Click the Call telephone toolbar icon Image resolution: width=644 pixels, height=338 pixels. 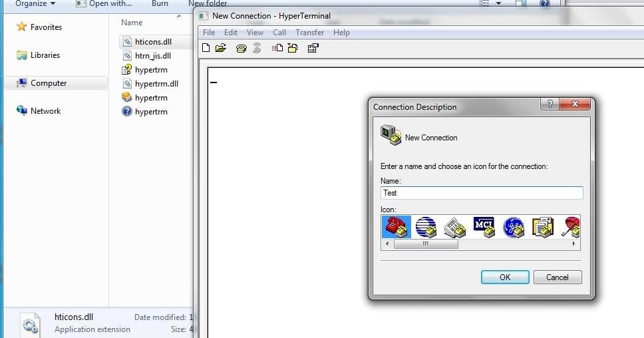[x=241, y=49]
